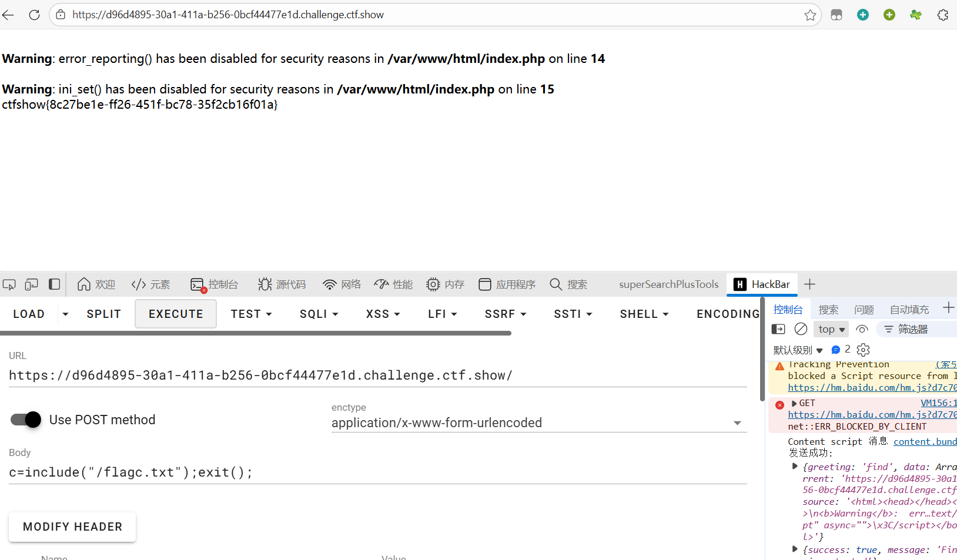Open the 默认级别 log level dropdown
Viewport: 957px width, 560px height.
tap(798, 350)
